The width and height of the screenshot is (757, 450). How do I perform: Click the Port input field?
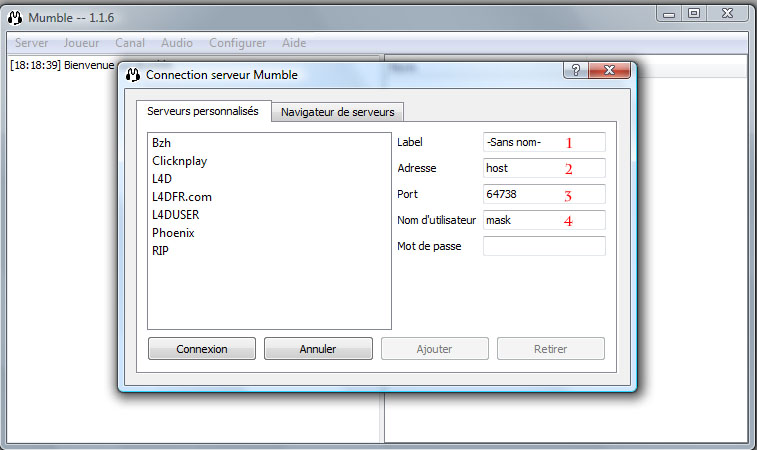(x=544, y=194)
